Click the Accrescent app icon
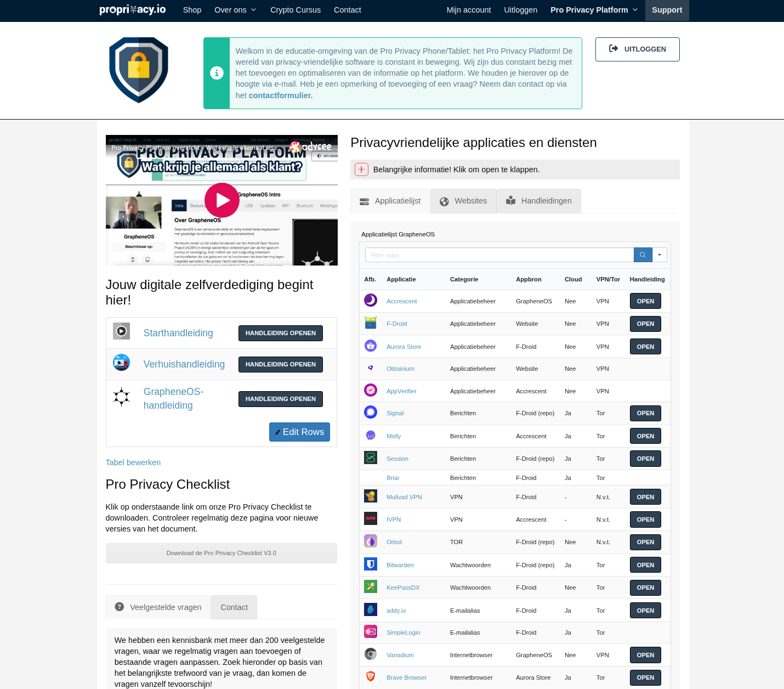This screenshot has width=784, height=689. pos(371,300)
